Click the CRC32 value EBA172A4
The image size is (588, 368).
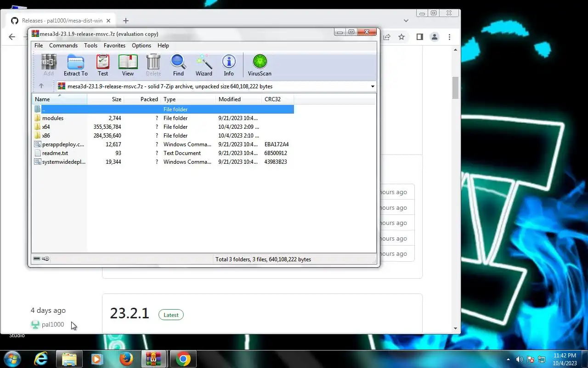277,144
